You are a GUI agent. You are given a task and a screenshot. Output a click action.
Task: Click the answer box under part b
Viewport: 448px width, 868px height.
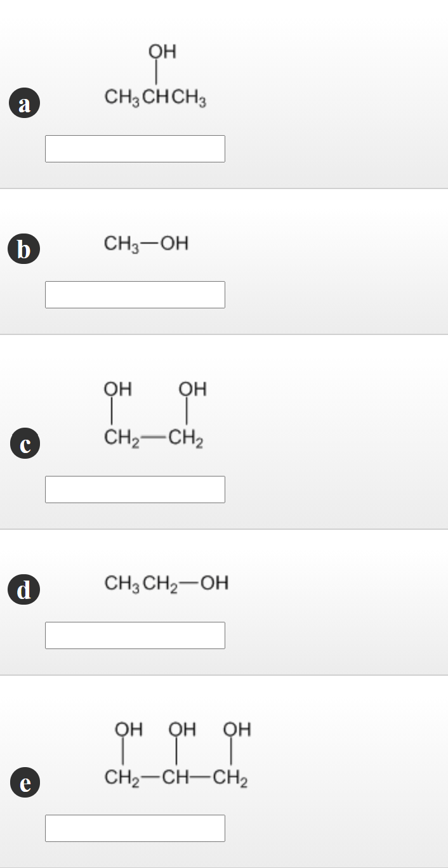(x=135, y=294)
